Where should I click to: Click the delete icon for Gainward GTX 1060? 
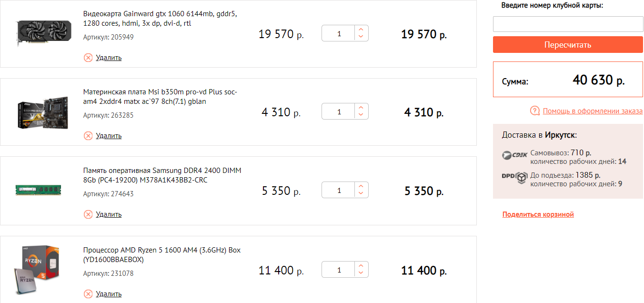point(88,58)
